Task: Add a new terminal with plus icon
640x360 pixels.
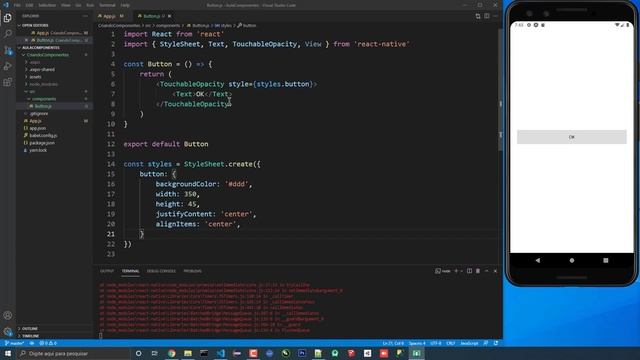Action: [456, 271]
